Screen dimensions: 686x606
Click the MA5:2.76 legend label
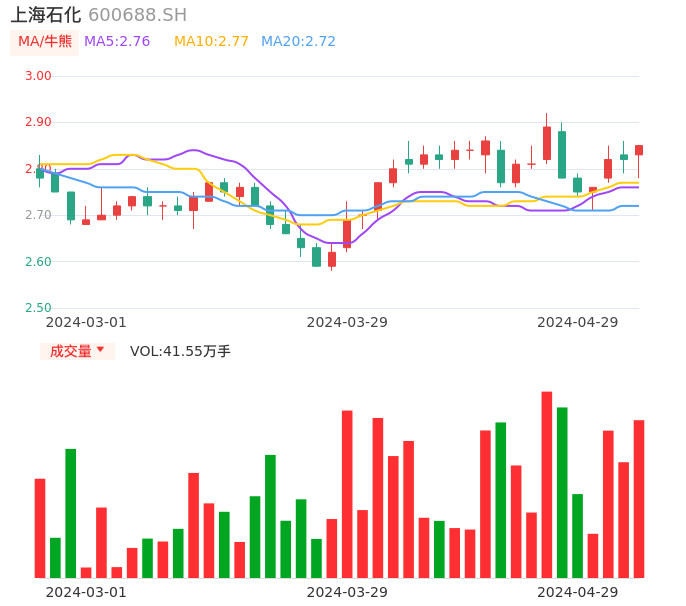tap(117, 42)
